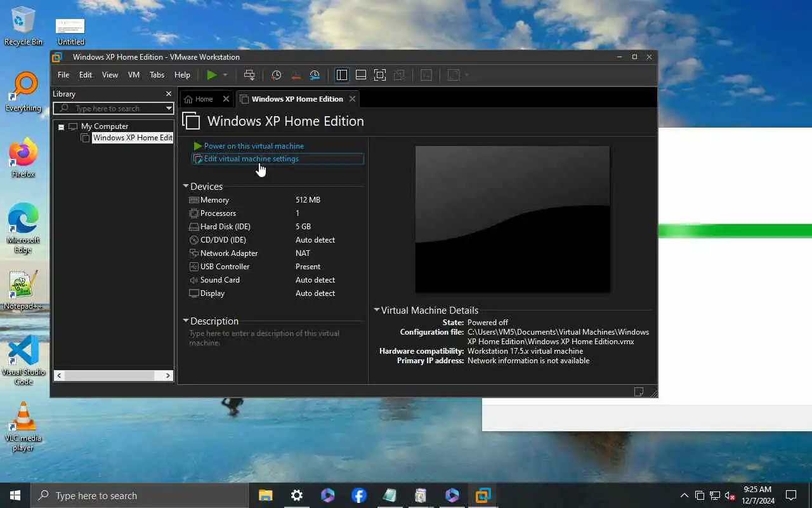Launch Microsoft Edge desktop shortcut
The width and height of the screenshot is (812, 508).
click(23, 229)
